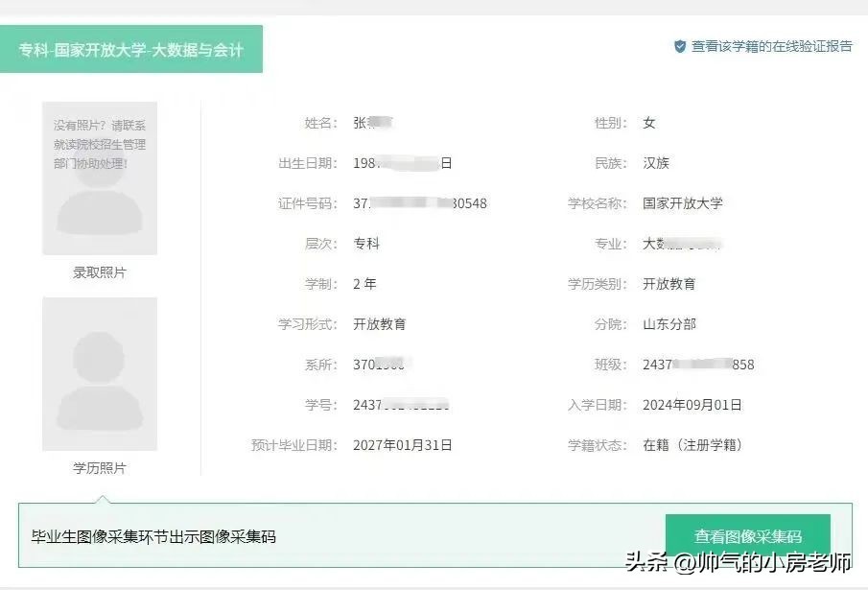Click the 学历类别 value 开放教育
The width and height of the screenshot is (868, 590).
pos(669,284)
